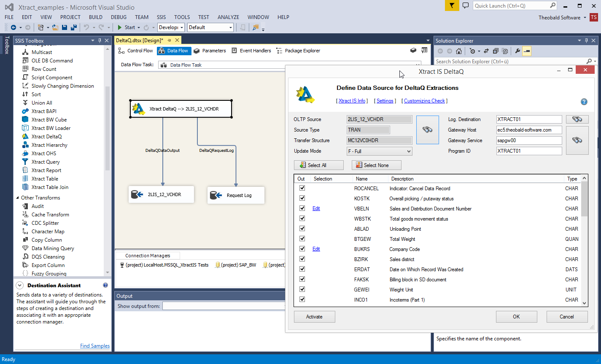Open the Update Mode dropdown
Viewport: 601px width, 364px height.
point(379,151)
